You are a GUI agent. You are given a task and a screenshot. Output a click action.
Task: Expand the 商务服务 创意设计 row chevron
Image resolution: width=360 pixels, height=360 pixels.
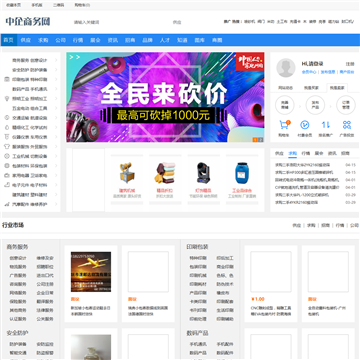pyautogui.click(x=56, y=60)
